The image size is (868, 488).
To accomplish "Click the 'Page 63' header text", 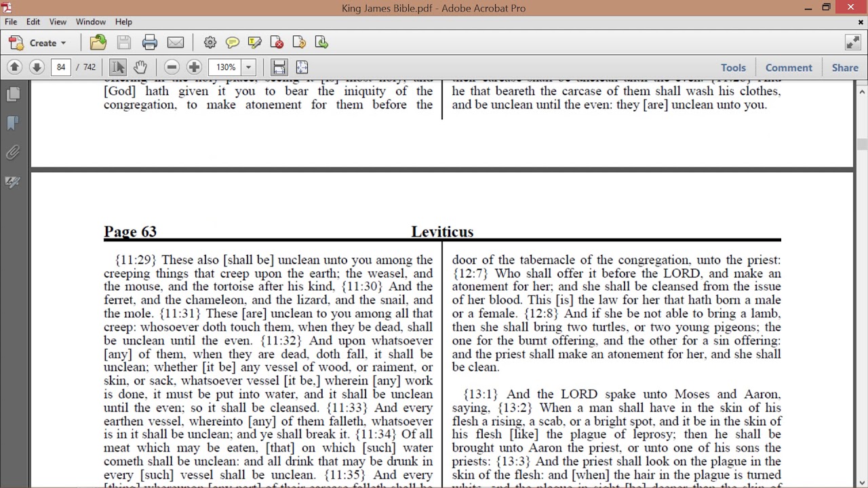I will point(130,232).
